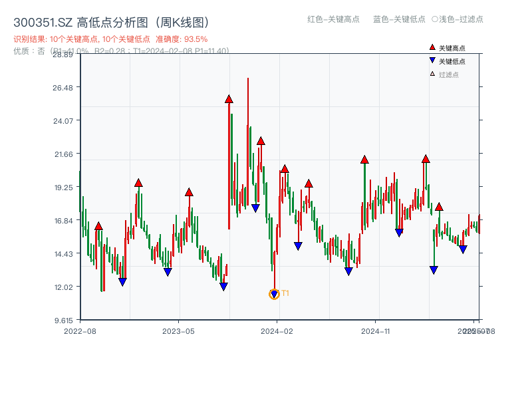Click the orange T1 circle marker on the chart

[x=275, y=293]
